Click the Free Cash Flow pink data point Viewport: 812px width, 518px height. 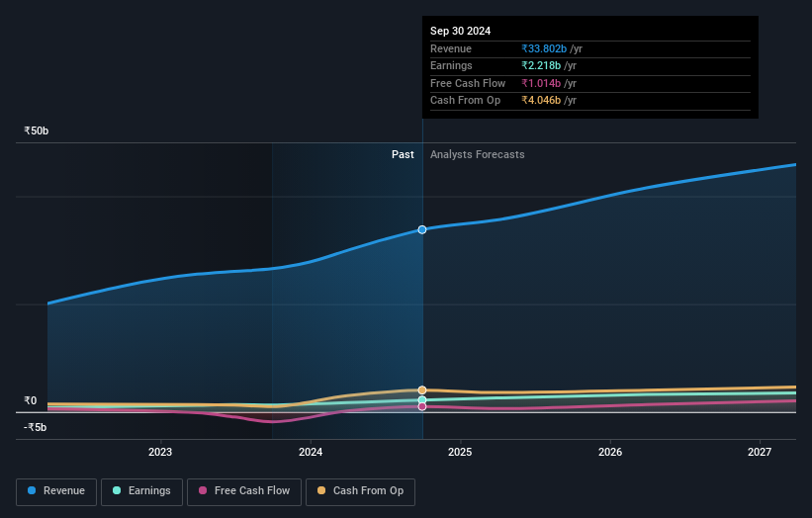click(422, 406)
